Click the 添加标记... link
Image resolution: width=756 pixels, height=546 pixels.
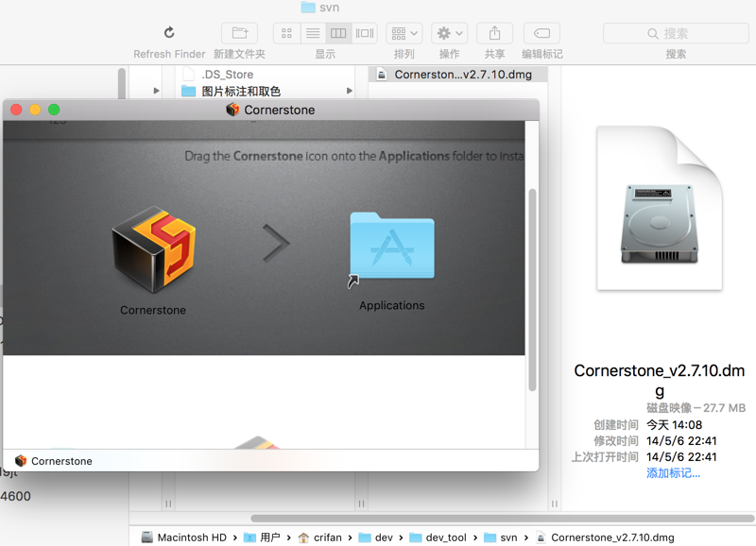click(673, 473)
